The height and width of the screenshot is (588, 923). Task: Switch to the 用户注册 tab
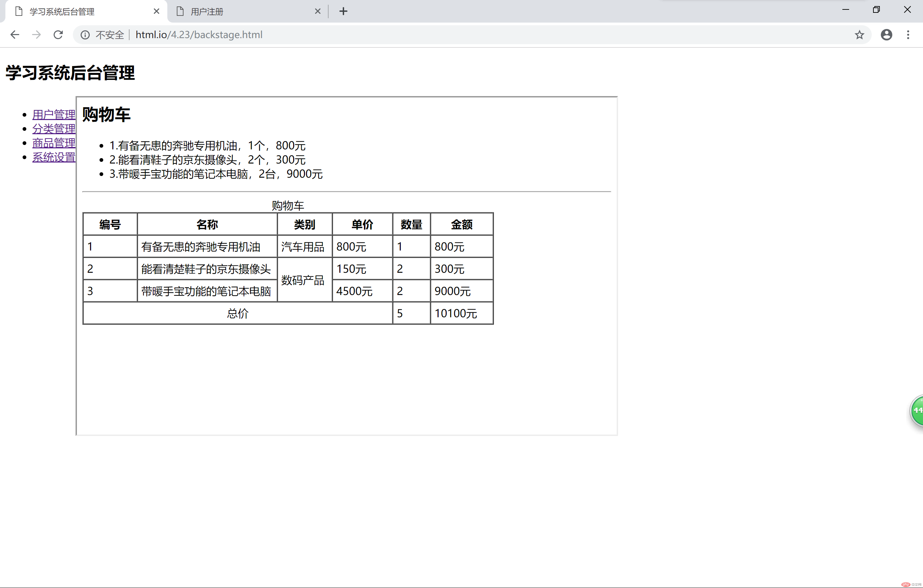click(x=248, y=11)
